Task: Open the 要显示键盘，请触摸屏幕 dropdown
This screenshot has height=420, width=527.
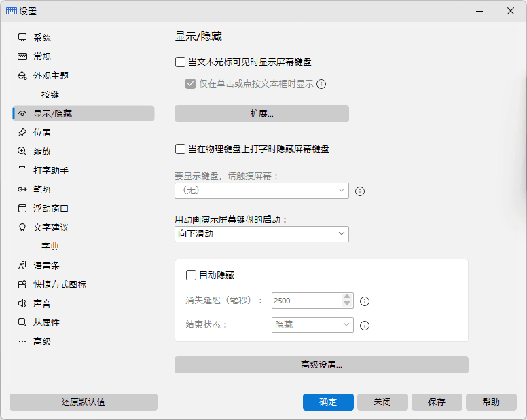Action: (x=261, y=191)
